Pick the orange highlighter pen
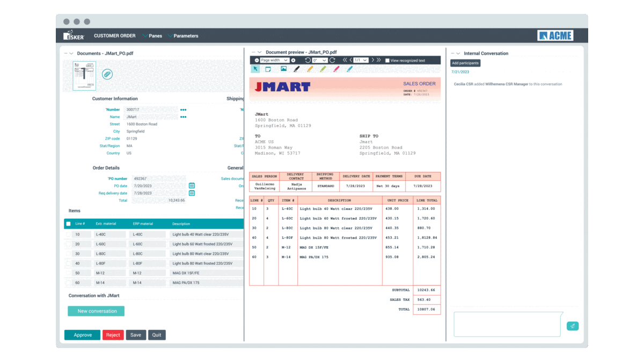Viewport: 644px width, 362px height. (310, 69)
